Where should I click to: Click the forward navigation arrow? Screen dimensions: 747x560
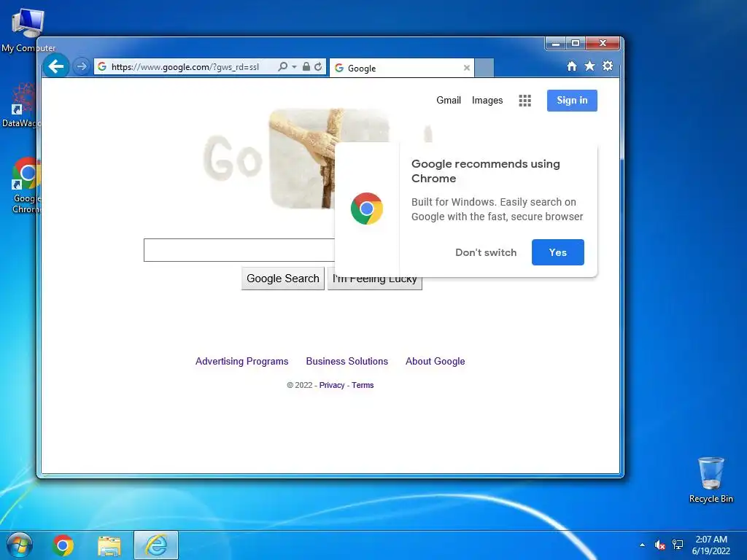82,66
